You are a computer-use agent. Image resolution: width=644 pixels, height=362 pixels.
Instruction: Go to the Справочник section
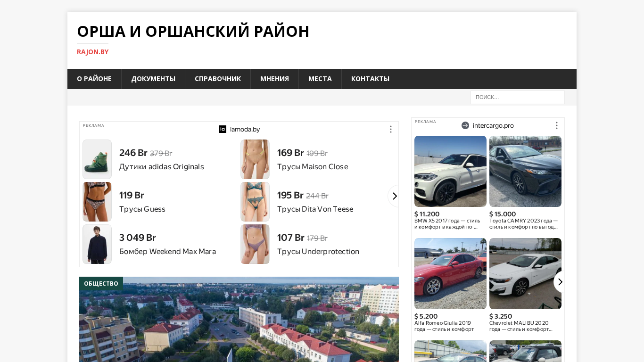(218, 79)
